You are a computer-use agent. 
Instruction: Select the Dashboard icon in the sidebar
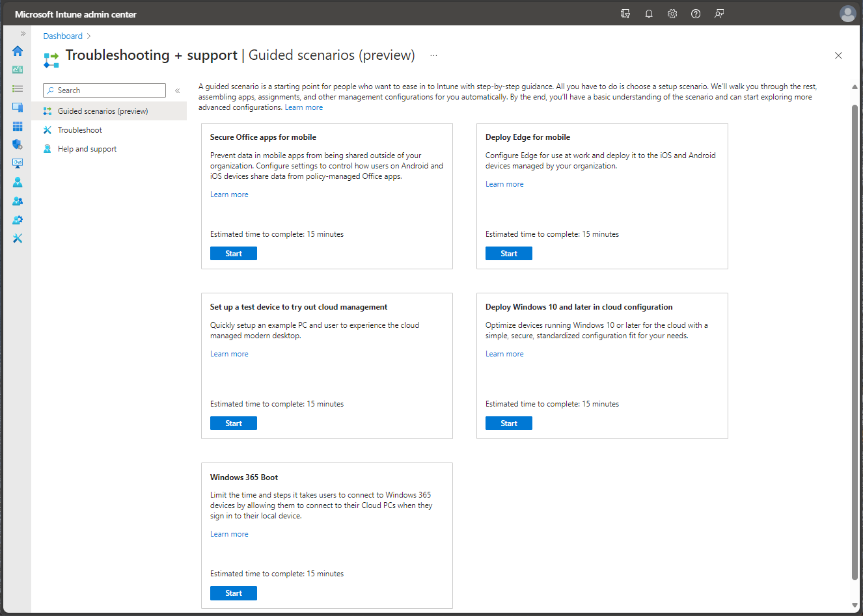[18, 70]
